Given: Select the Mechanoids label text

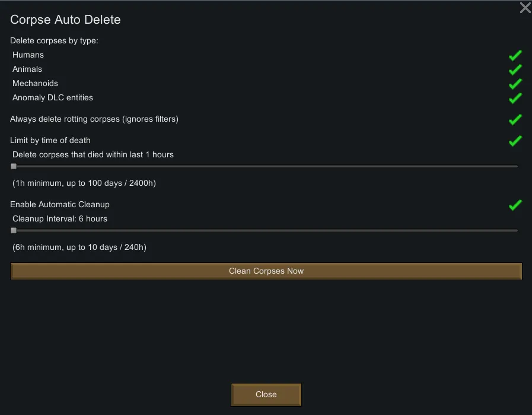Looking at the screenshot, I should click(x=35, y=83).
